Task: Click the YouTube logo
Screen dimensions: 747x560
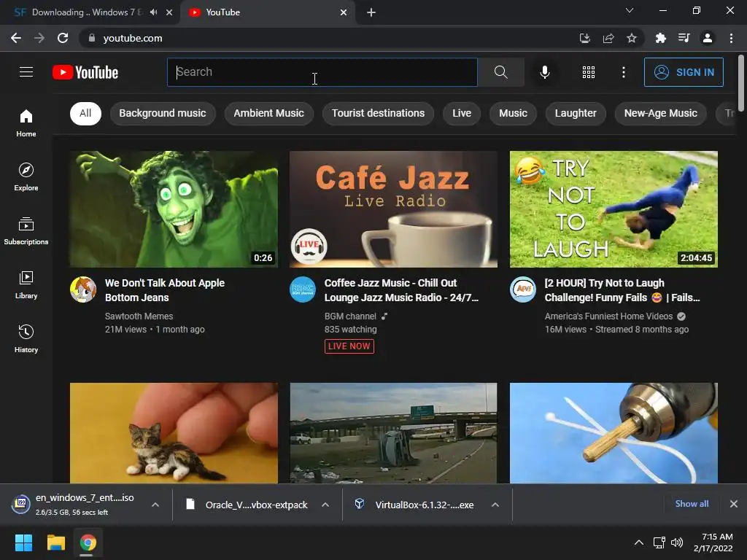Action: 85,72
